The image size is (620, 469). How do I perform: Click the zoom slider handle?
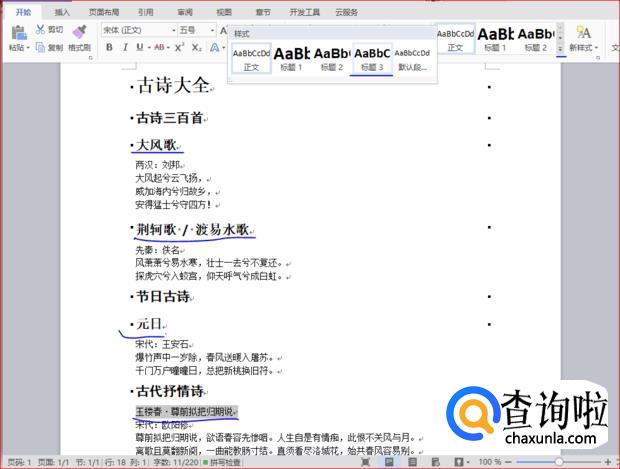click(558, 461)
